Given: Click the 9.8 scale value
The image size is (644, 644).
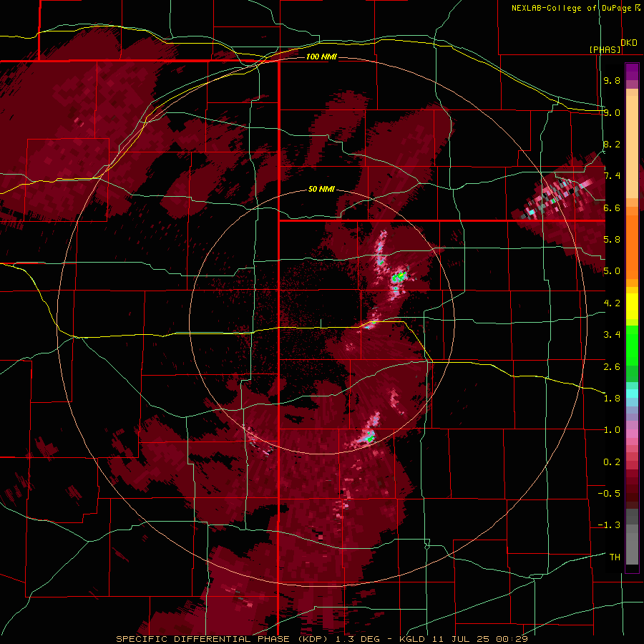Looking at the screenshot, I should pos(612,80).
